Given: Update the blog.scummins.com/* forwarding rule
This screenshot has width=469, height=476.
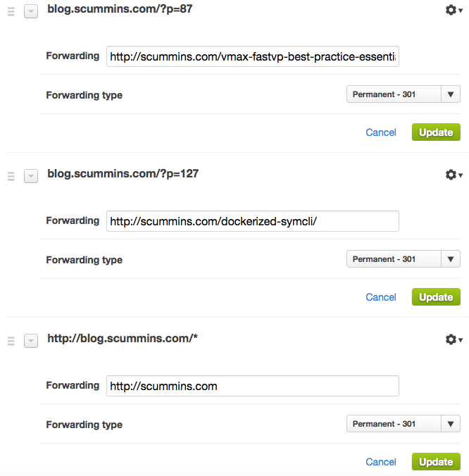Looking at the screenshot, I should [436, 461].
